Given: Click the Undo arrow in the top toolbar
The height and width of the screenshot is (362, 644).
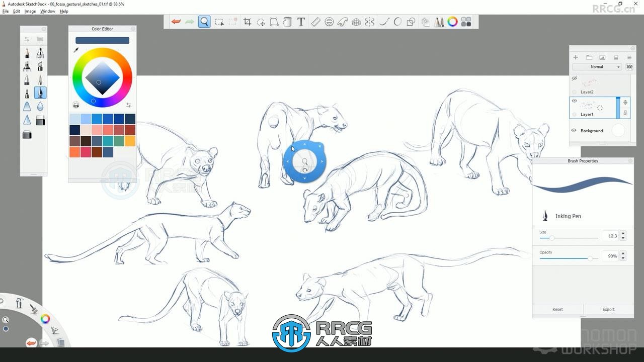Looking at the screenshot, I should (x=176, y=22).
